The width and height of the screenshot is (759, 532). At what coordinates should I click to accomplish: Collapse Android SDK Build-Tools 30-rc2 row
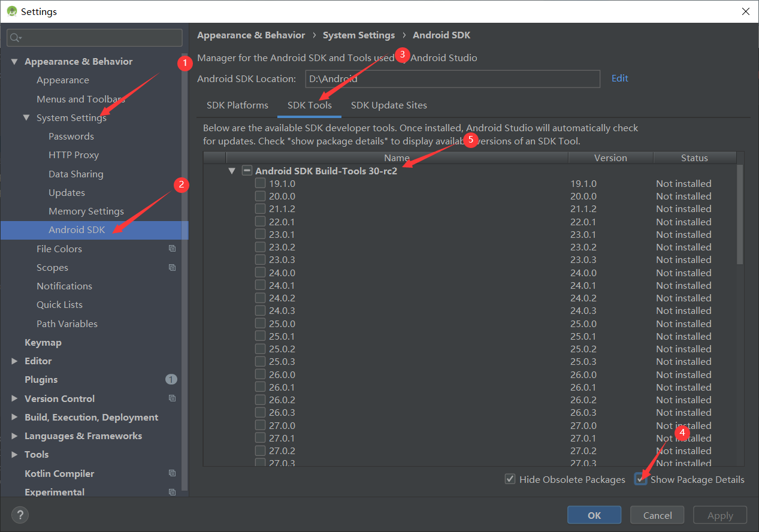232,171
